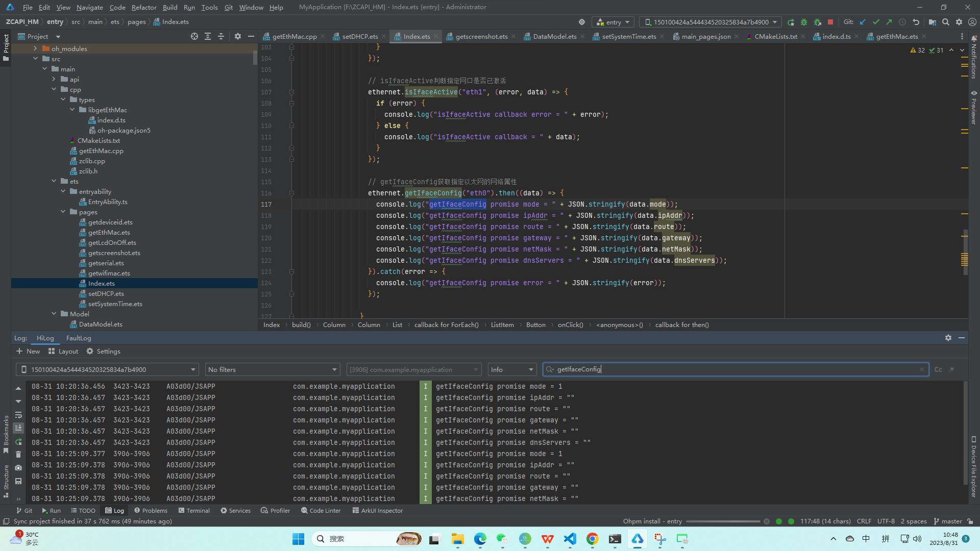Open Problems tool window button
This screenshot has height=551, width=980.
151,510
